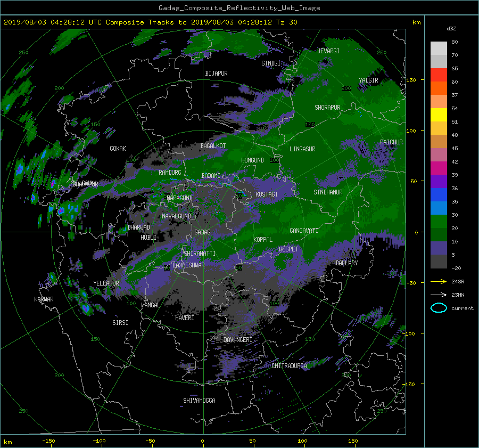Image resolution: width=479 pixels, height=448 pixels.
Task: Click the SHIRAHATTI city label
Action: tap(200, 254)
